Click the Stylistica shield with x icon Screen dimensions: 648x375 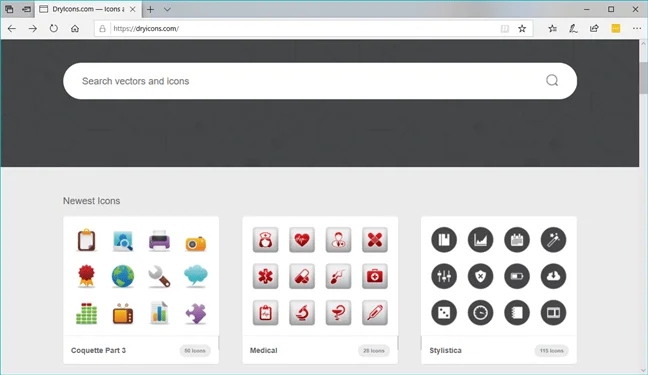coord(480,276)
